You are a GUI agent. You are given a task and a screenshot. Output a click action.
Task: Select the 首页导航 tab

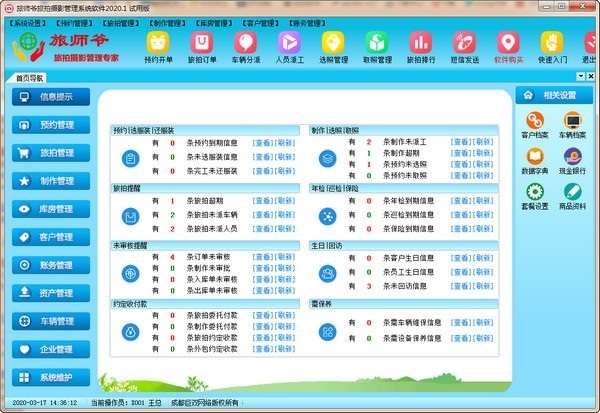(29, 78)
